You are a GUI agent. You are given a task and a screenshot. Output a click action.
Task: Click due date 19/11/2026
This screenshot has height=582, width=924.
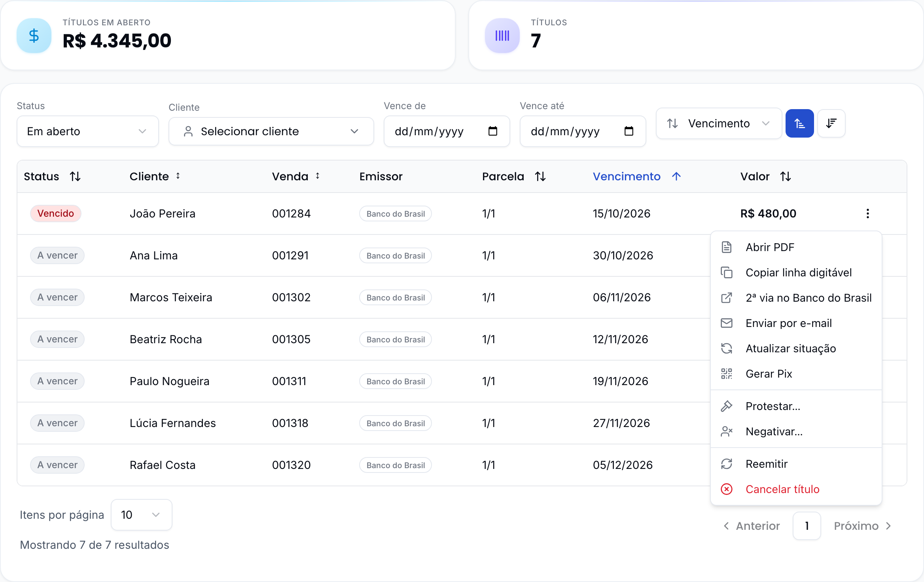[x=621, y=381]
